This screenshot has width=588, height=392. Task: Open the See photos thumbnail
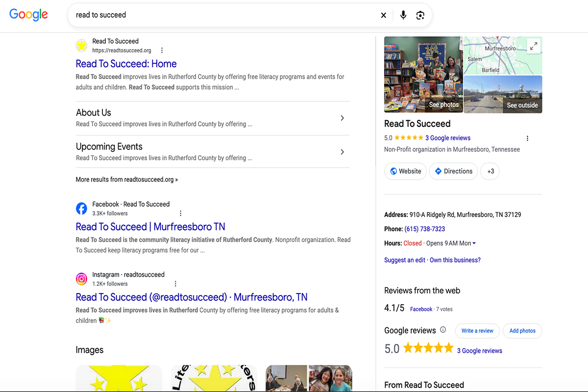[x=423, y=74]
